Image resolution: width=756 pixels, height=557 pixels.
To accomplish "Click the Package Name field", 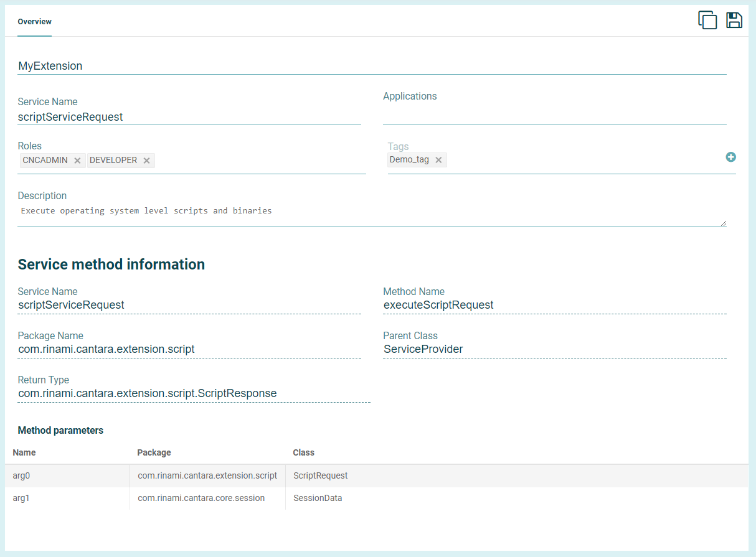I will pyautogui.click(x=189, y=349).
